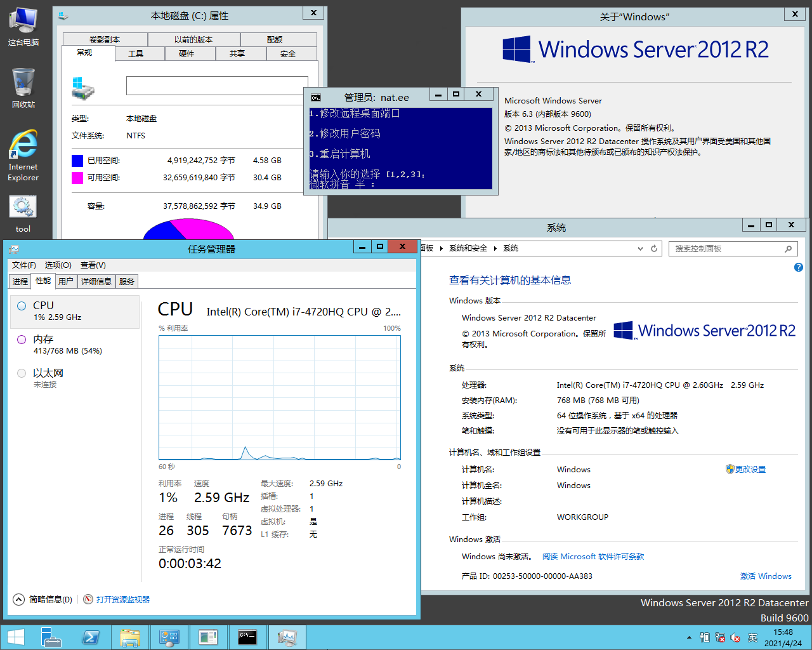Collapse Task Manager with 简略信息 chevron
This screenshot has height=650, width=812.
[x=19, y=599]
